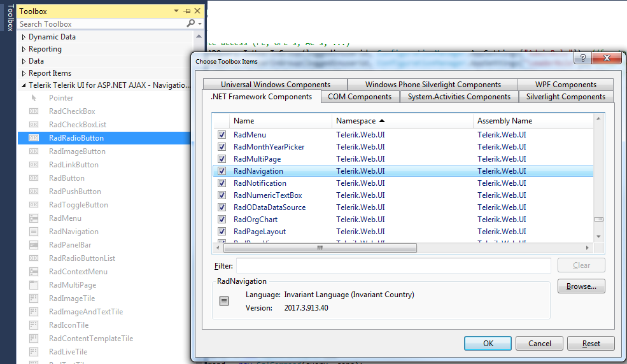Uncheck the RadMultiPage checkbox in the component list
Image resolution: width=627 pixels, height=364 pixels.
[222, 158]
